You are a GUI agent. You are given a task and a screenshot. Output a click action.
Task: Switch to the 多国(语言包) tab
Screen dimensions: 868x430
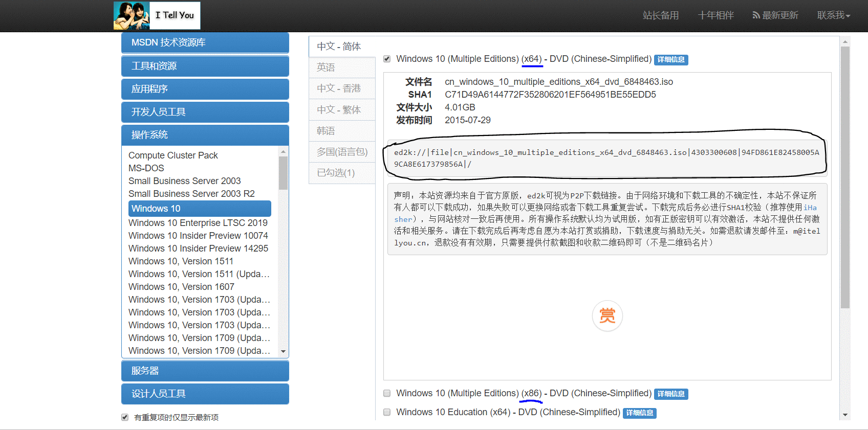[x=342, y=152]
